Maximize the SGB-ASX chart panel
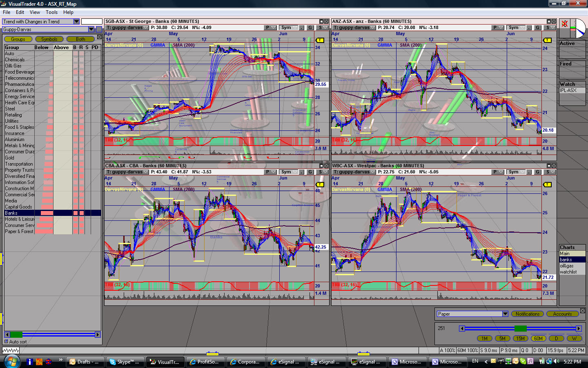Screen dimensions: 588x368 coord(322,22)
